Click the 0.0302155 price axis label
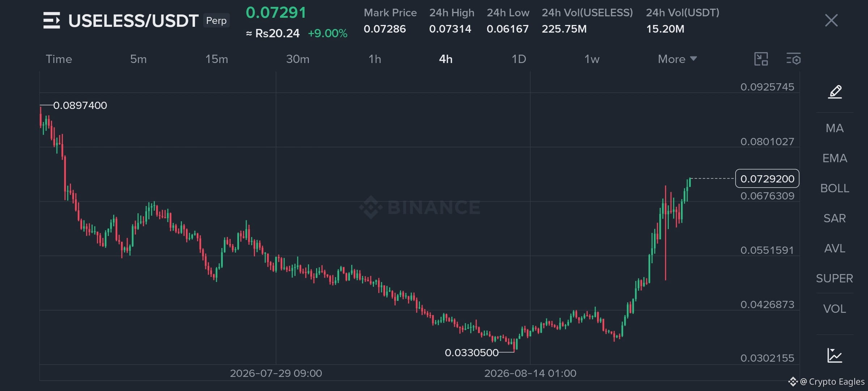 point(767,358)
